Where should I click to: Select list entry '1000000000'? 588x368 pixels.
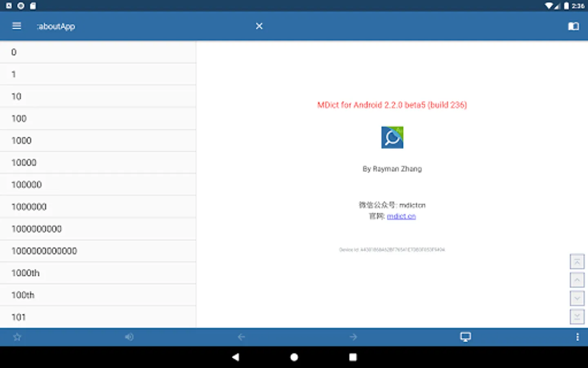tap(98, 229)
